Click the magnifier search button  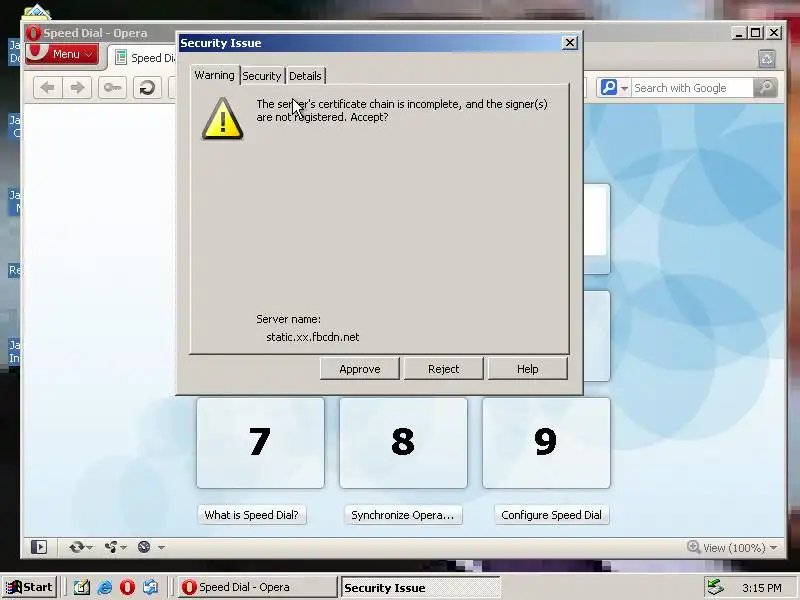click(765, 88)
